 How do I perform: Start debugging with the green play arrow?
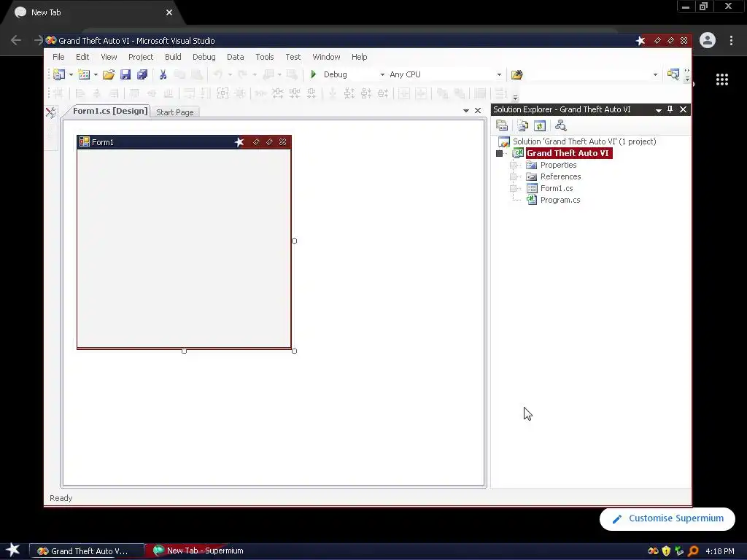pos(314,74)
